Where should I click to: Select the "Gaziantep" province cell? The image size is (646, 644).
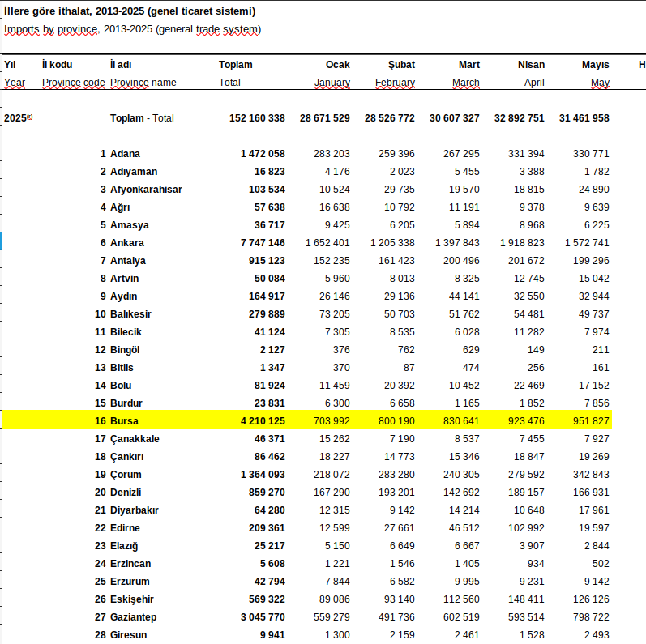point(134,617)
